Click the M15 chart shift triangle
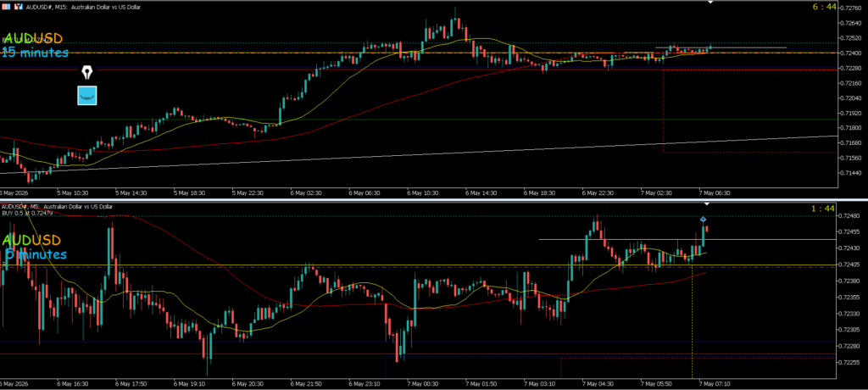The width and height of the screenshot is (868, 390). [x=711, y=3]
